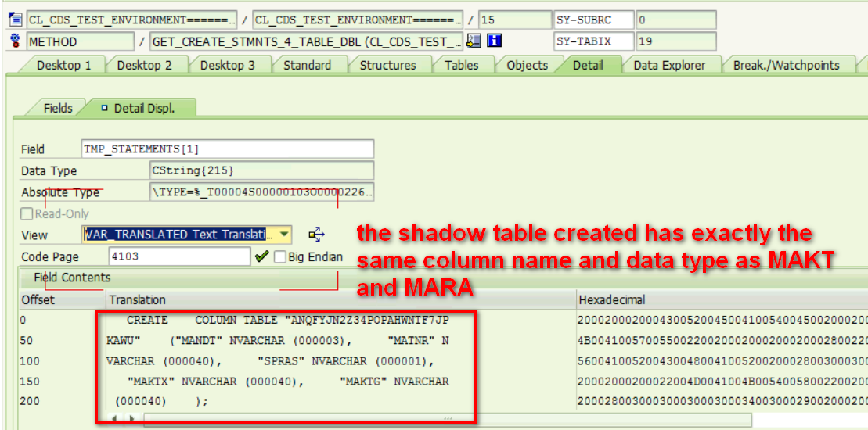Viewport: 868px width, 430px height.
Task: Switch to Desktop 2 tab
Action: (145, 65)
